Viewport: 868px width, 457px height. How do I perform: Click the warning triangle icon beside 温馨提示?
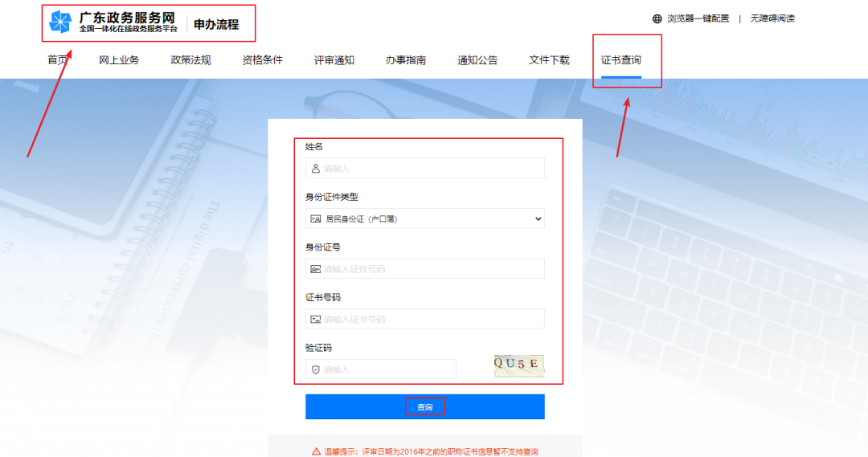316,451
